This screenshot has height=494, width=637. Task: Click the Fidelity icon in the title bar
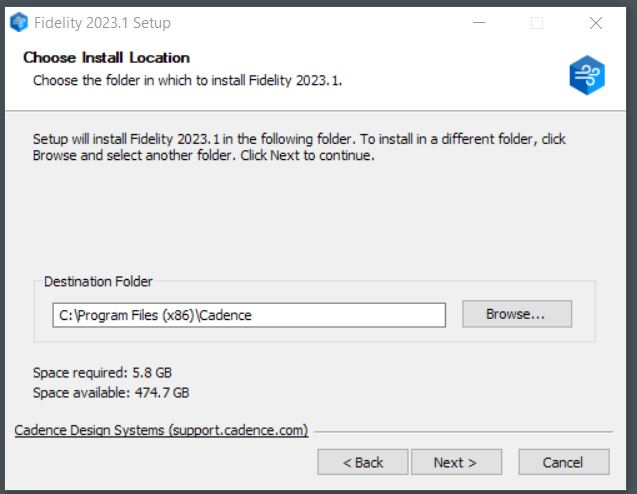pyautogui.click(x=19, y=22)
